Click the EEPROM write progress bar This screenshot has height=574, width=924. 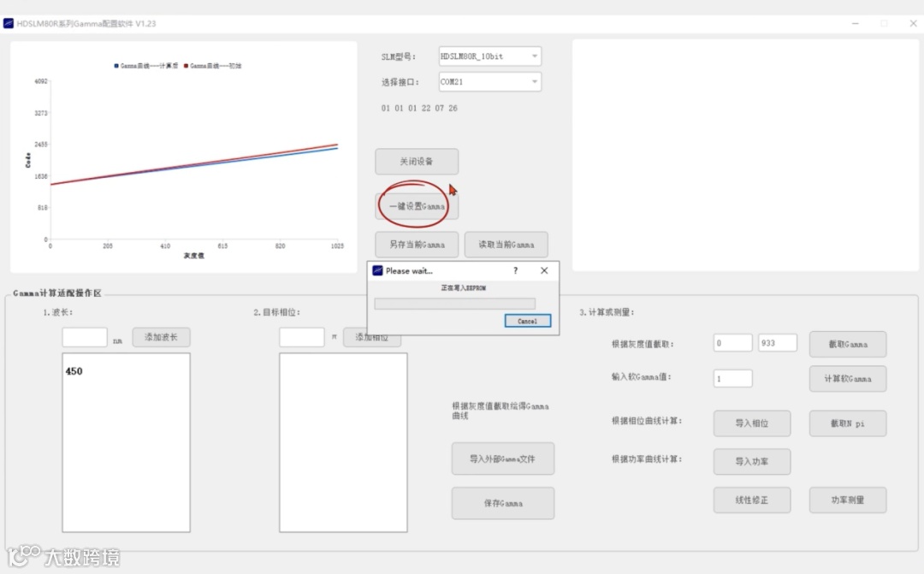[x=455, y=304]
